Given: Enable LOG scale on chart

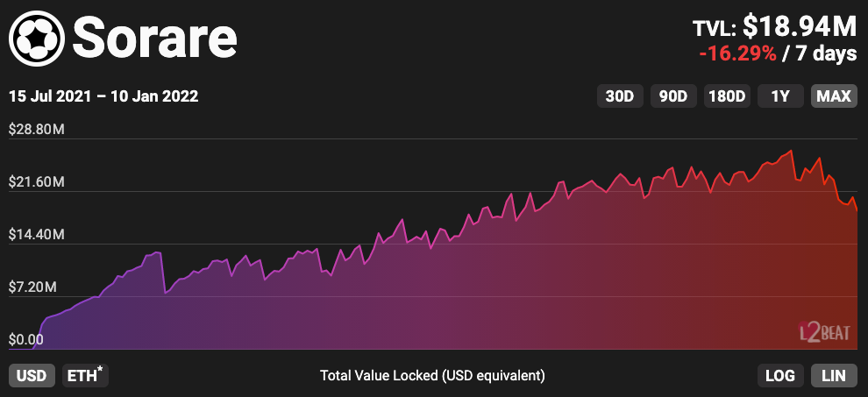Looking at the screenshot, I should tap(779, 375).
